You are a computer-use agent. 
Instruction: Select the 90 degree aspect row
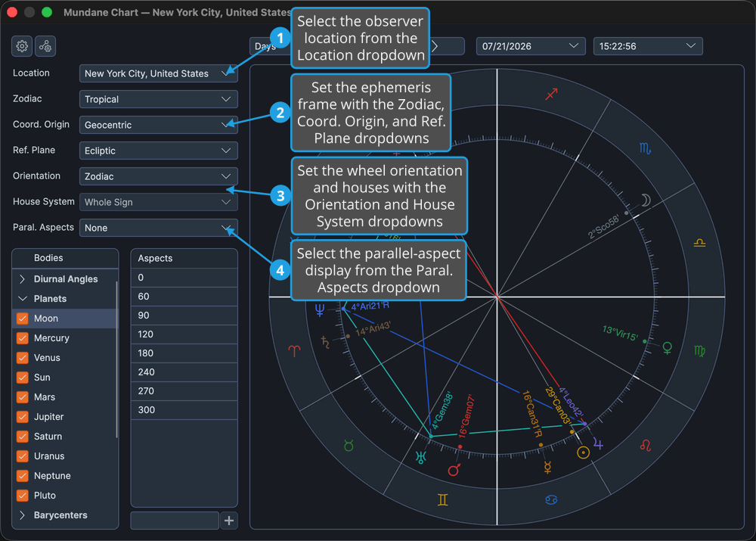[184, 315]
